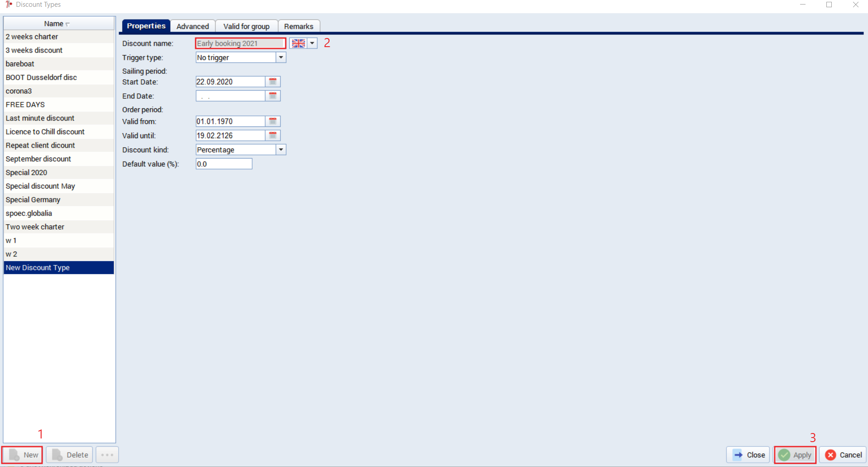Click the Default value (%) field
868x467 pixels.
224,164
